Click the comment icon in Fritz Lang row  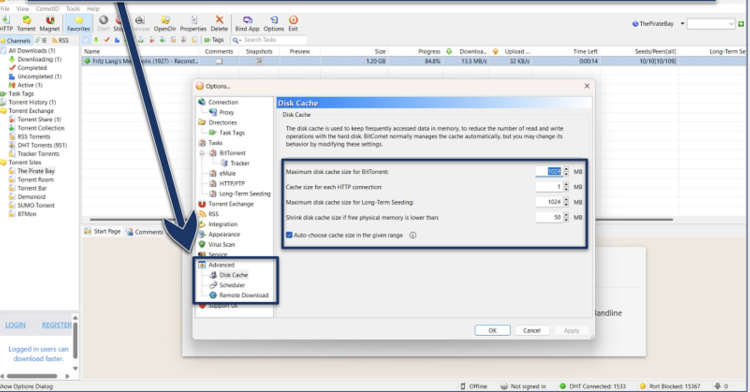pos(219,61)
